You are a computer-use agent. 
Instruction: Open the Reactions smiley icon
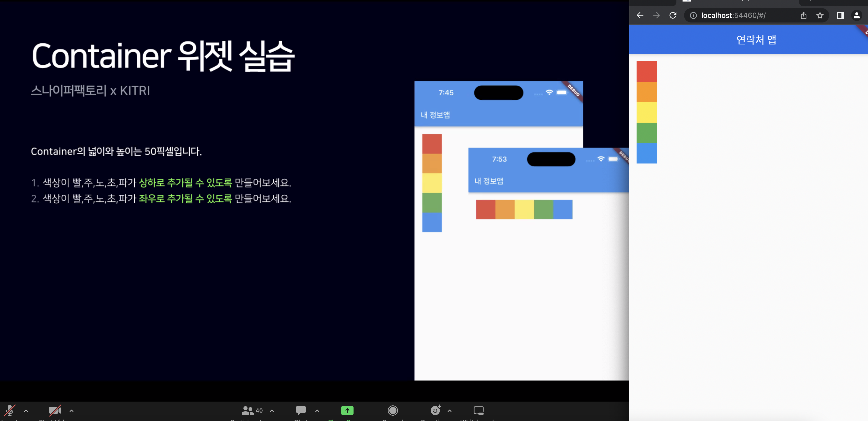point(435,410)
